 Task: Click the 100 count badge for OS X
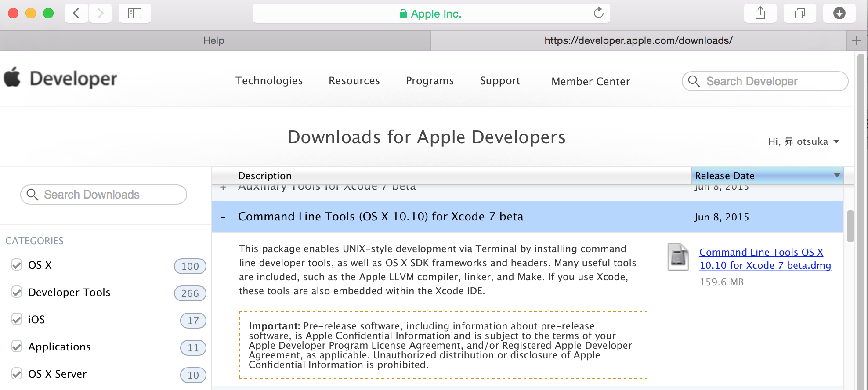coord(190,266)
